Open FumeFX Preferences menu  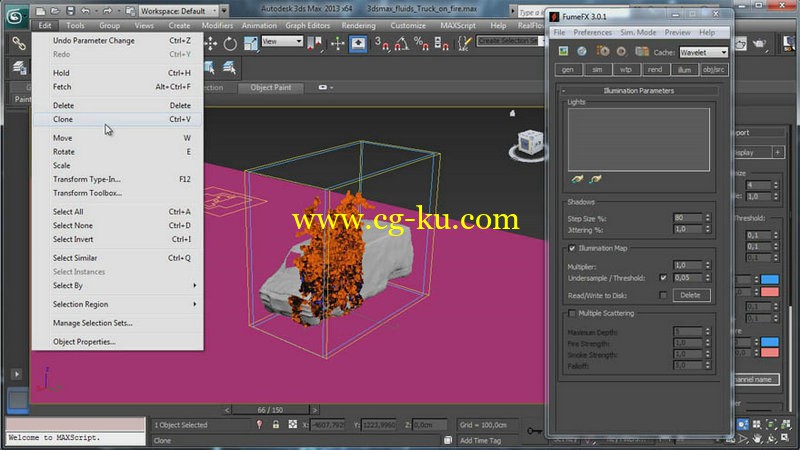pyautogui.click(x=592, y=32)
